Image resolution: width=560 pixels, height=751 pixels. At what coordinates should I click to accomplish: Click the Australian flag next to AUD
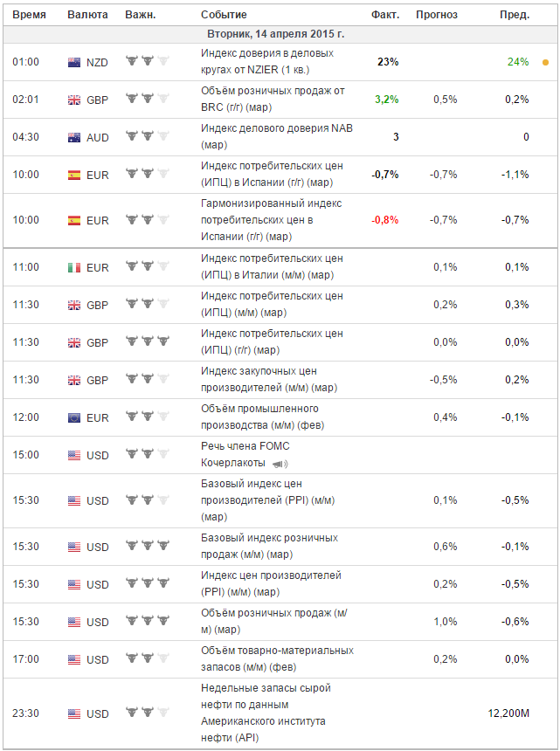pyautogui.click(x=74, y=138)
